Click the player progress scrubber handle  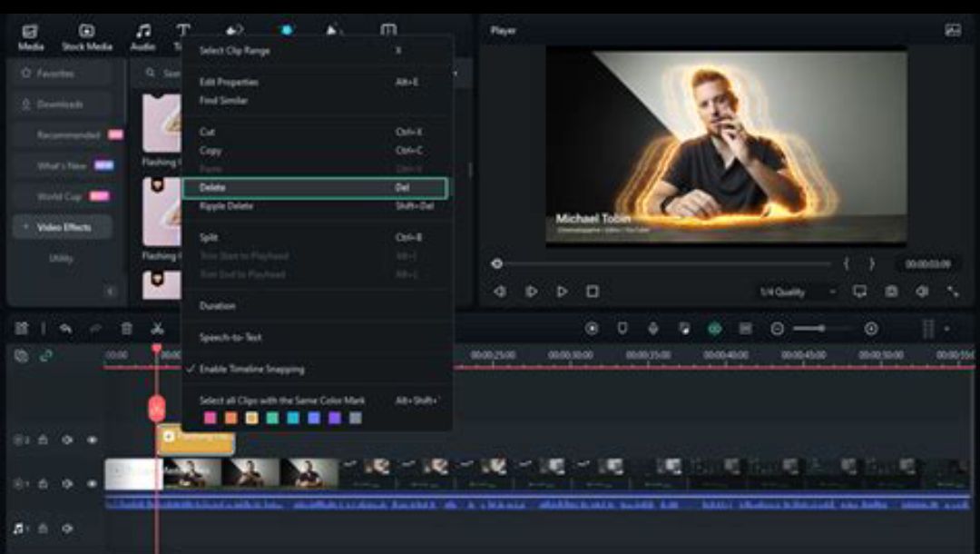(x=497, y=264)
